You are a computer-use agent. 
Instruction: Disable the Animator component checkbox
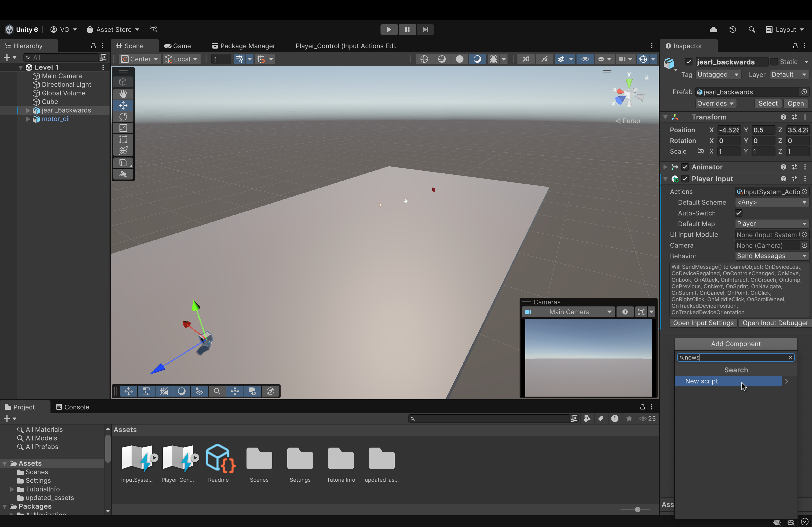pos(685,167)
